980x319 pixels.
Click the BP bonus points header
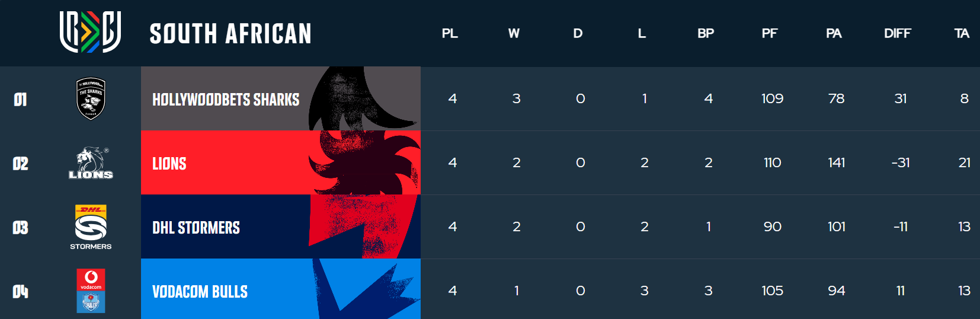(x=706, y=34)
